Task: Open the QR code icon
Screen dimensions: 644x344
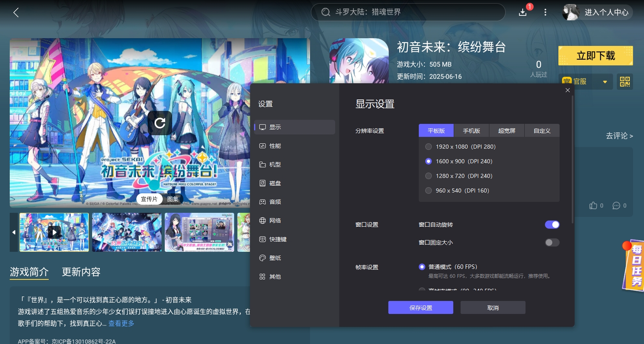Action: pos(625,82)
